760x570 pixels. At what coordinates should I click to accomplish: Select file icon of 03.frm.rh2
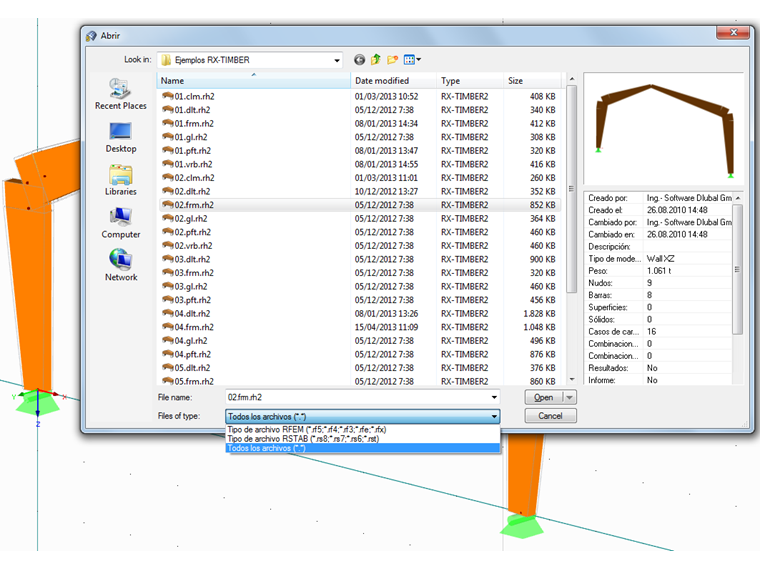[168, 272]
